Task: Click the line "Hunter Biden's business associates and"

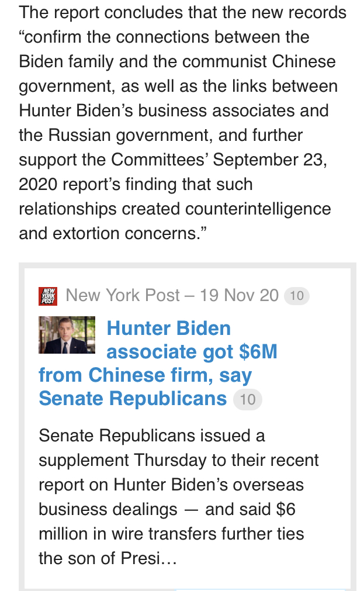Action: click(174, 110)
